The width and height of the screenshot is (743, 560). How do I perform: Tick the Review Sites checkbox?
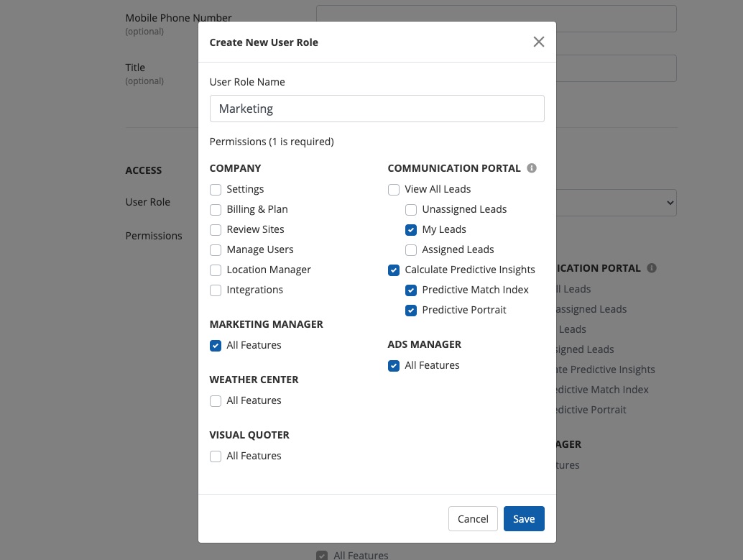coord(216,230)
